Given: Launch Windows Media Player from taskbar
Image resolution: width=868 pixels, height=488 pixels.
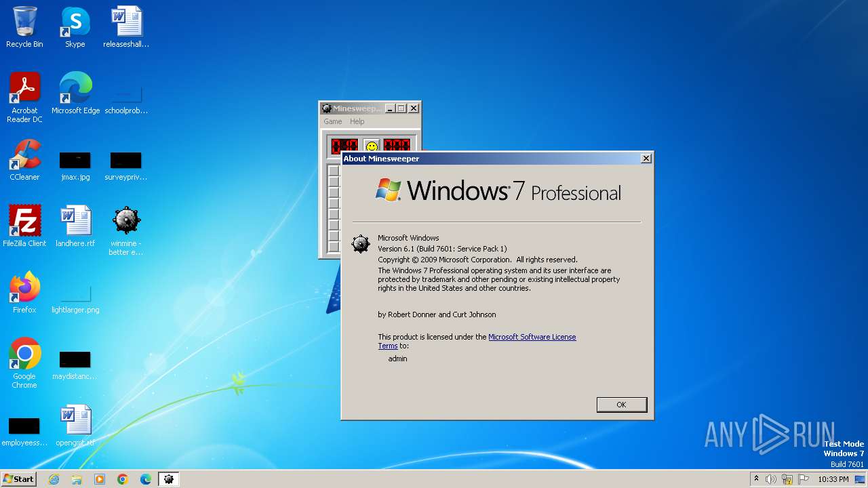Looking at the screenshot, I should [x=100, y=479].
